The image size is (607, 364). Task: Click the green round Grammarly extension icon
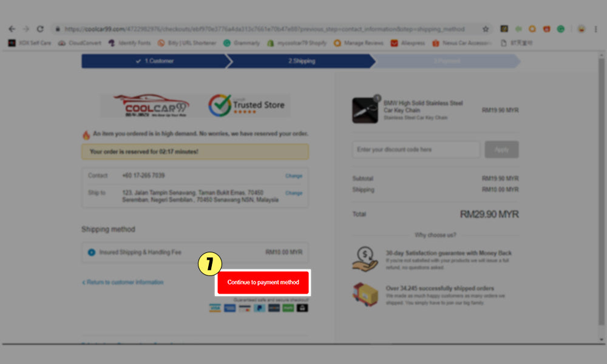pos(560,29)
